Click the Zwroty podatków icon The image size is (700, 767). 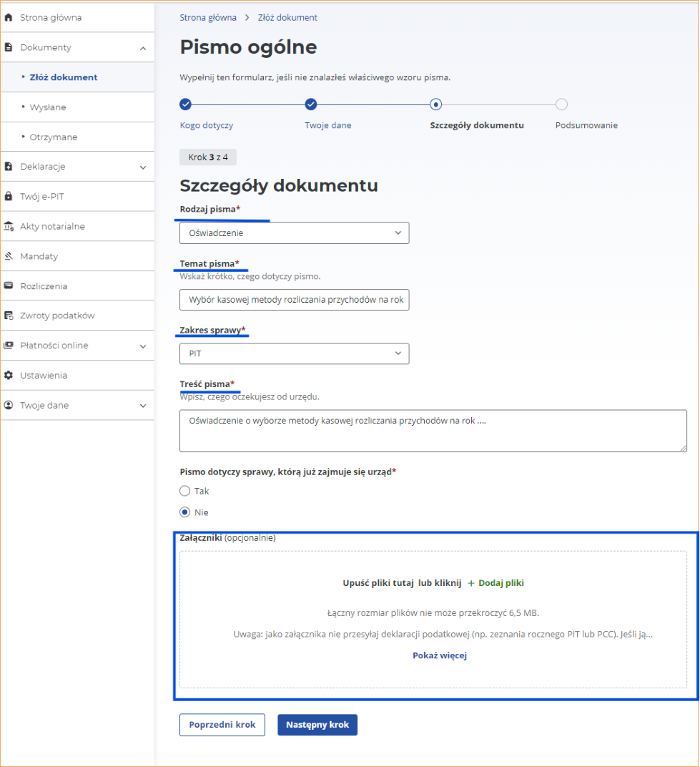9,316
